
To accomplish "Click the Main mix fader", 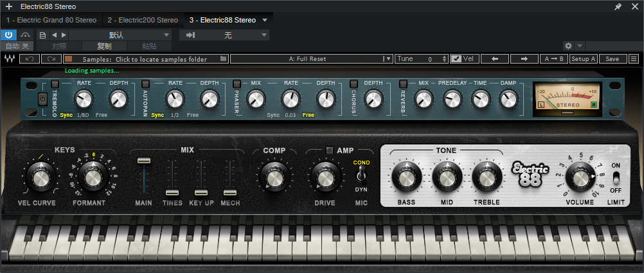I will tap(144, 161).
